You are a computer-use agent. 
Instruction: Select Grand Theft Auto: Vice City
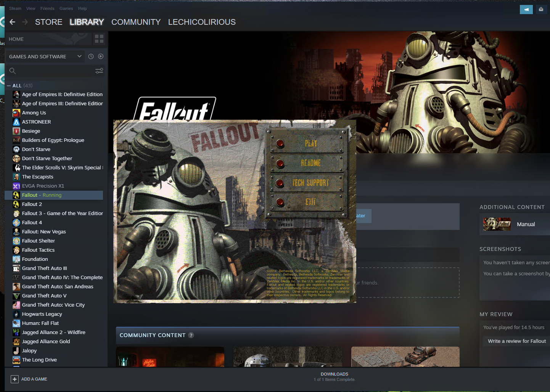click(x=54, y=305)
